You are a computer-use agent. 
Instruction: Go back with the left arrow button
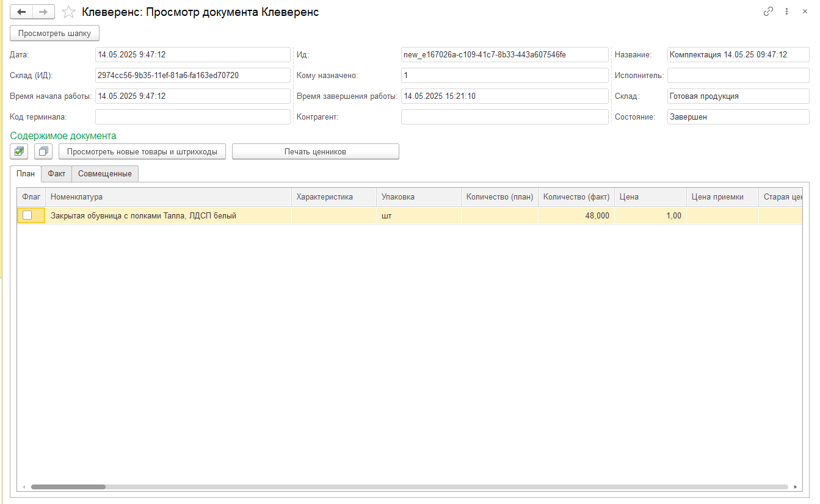click(x=21, y=12)
